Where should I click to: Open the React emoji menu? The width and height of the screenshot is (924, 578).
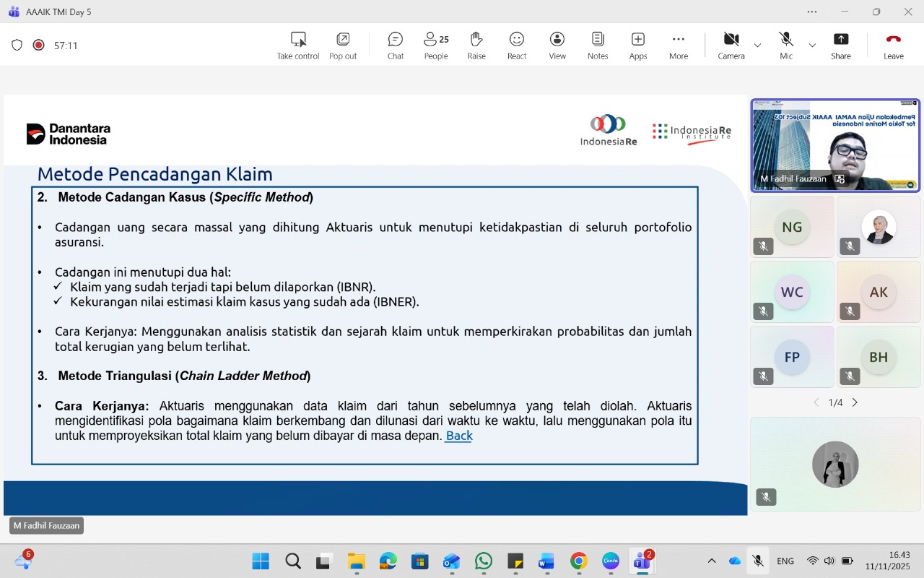click(x=516, y=46)
